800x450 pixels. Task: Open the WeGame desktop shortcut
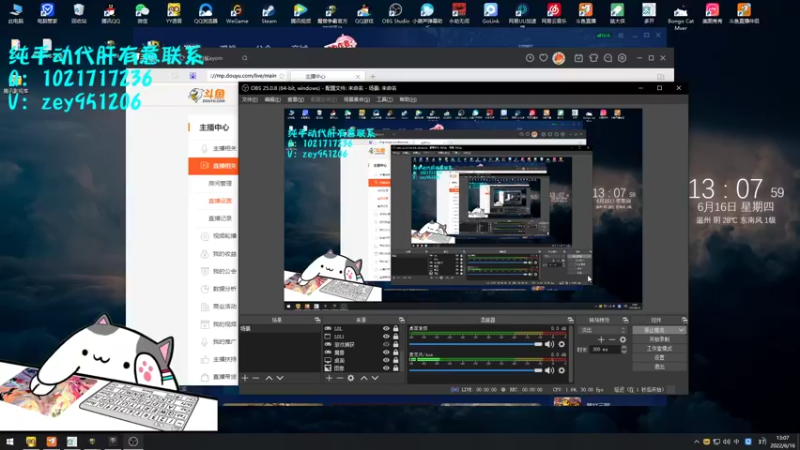point(237,13)
